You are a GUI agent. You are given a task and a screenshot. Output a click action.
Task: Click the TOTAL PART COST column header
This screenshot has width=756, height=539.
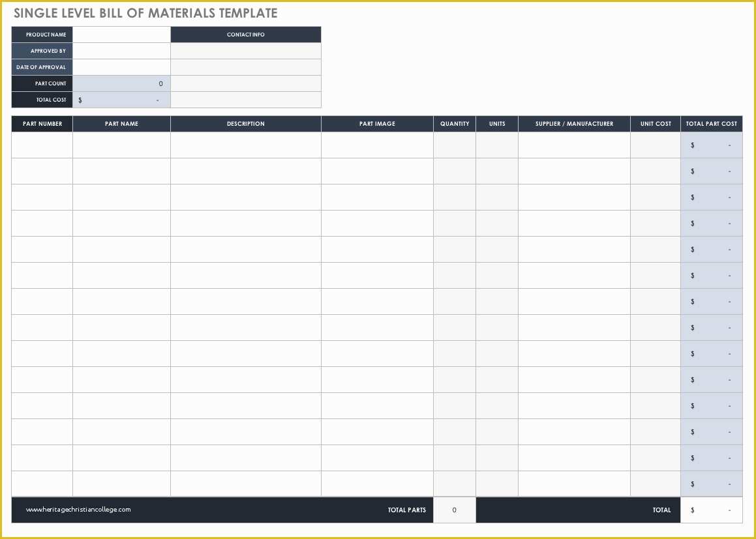712,124
